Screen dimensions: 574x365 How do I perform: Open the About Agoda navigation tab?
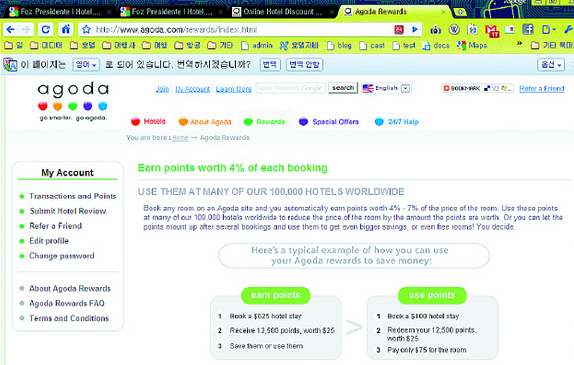point(205,122)
